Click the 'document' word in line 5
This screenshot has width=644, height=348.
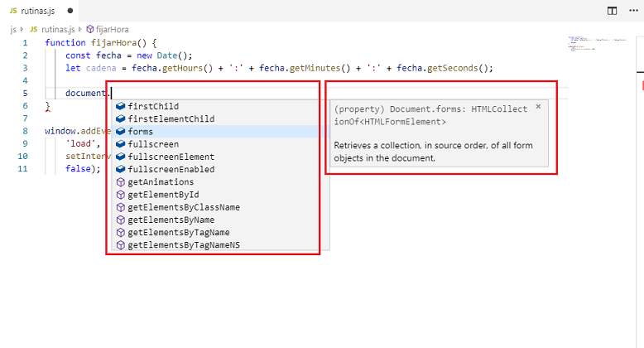(85, 94)
